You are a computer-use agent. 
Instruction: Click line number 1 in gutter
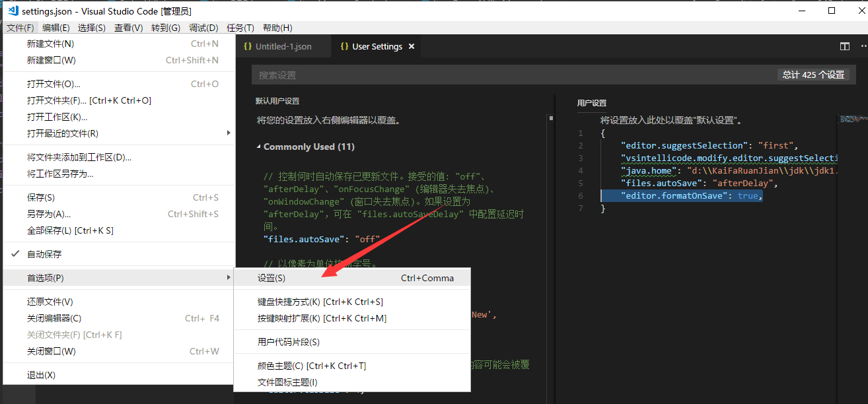point(581,133)
